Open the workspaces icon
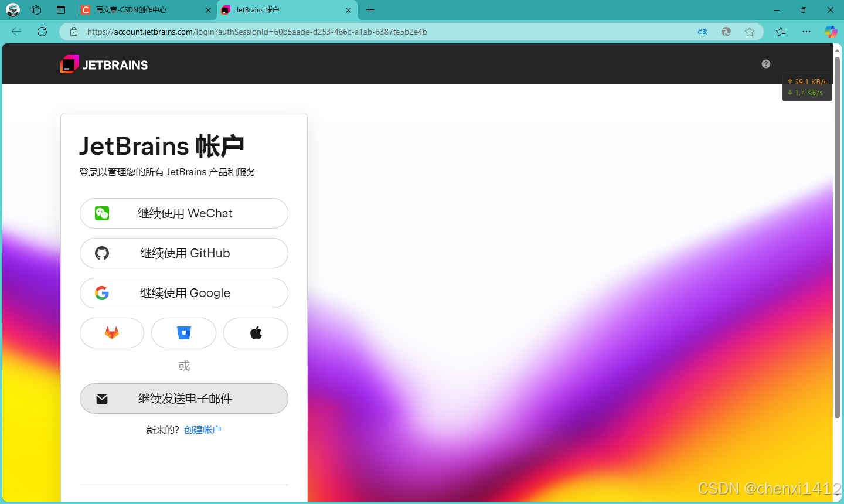 (x=36, y=10)
